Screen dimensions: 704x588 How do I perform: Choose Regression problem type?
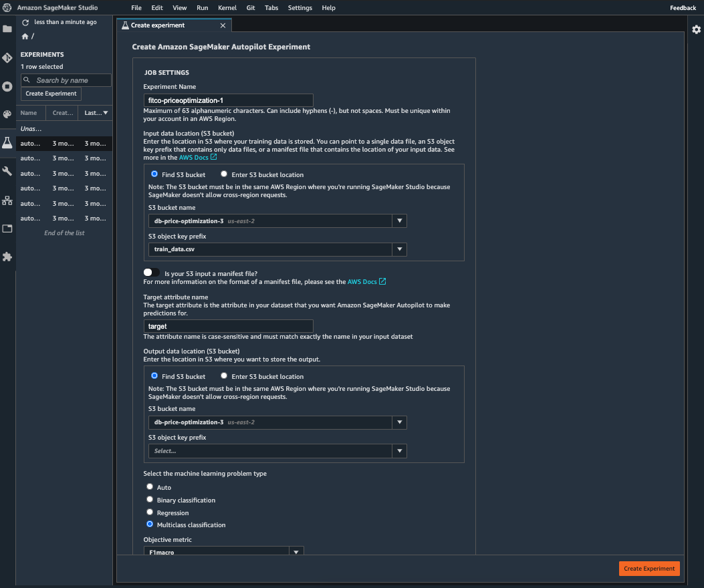coord(150,512)
